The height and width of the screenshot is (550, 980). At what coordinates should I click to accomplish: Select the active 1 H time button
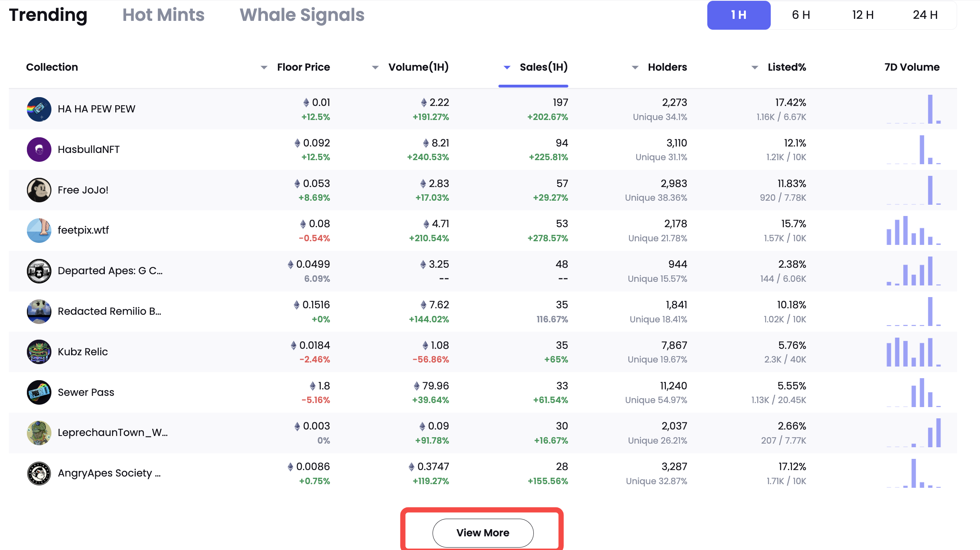739,15
